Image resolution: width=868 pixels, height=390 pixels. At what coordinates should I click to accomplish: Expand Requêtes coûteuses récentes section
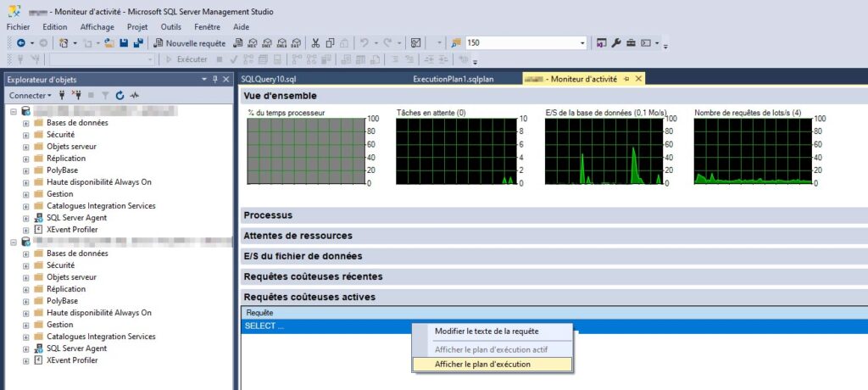[554, 276]
